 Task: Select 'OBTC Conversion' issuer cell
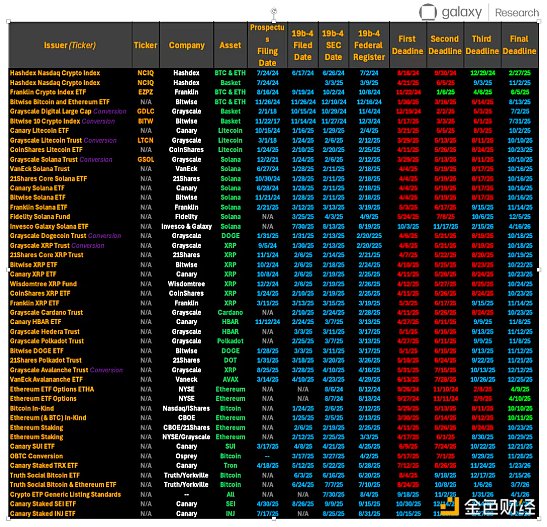[x=37, y=456]
